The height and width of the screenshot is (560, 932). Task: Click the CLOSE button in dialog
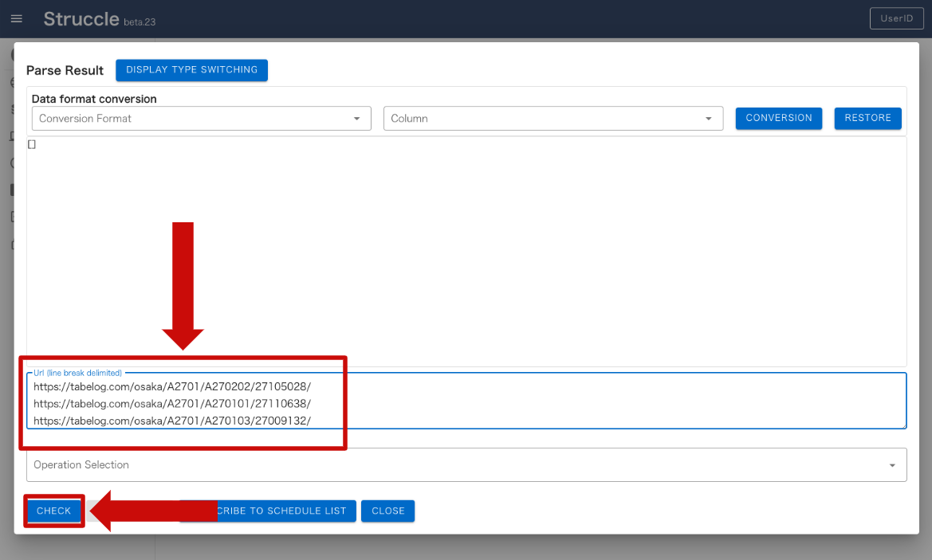[x=387, y=511]
